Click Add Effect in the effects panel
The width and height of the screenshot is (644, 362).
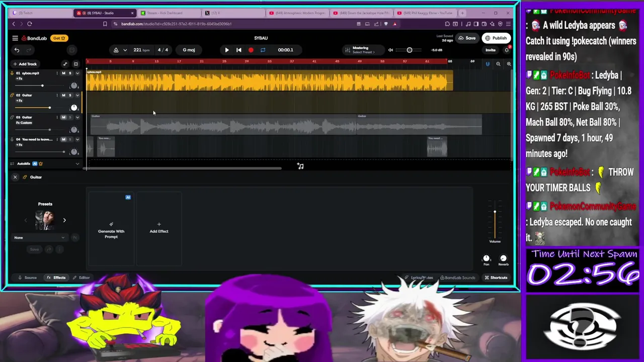point(159,228)
